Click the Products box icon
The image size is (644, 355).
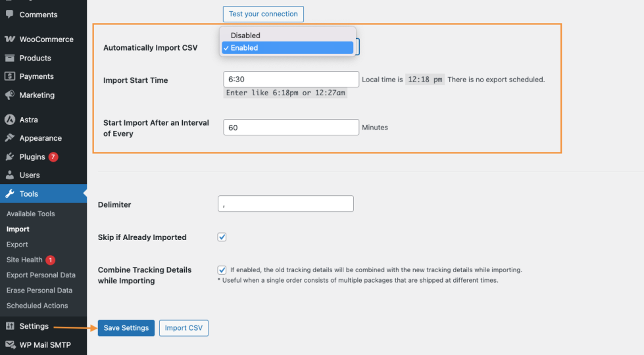[10, 58]
